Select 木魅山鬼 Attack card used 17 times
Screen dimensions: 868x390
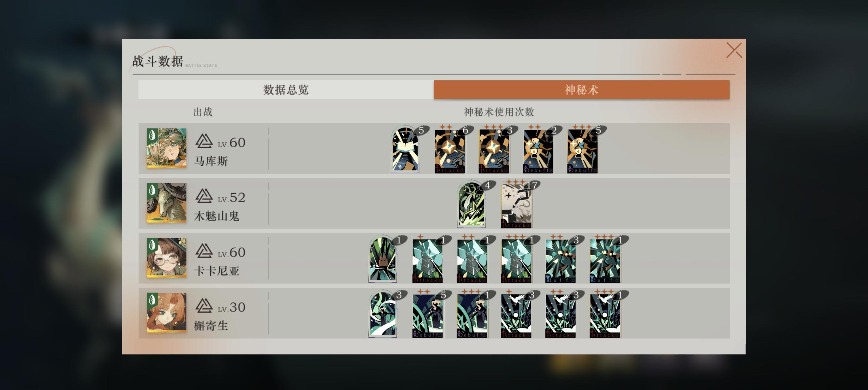pyautogui.click(x=516, y=204)
